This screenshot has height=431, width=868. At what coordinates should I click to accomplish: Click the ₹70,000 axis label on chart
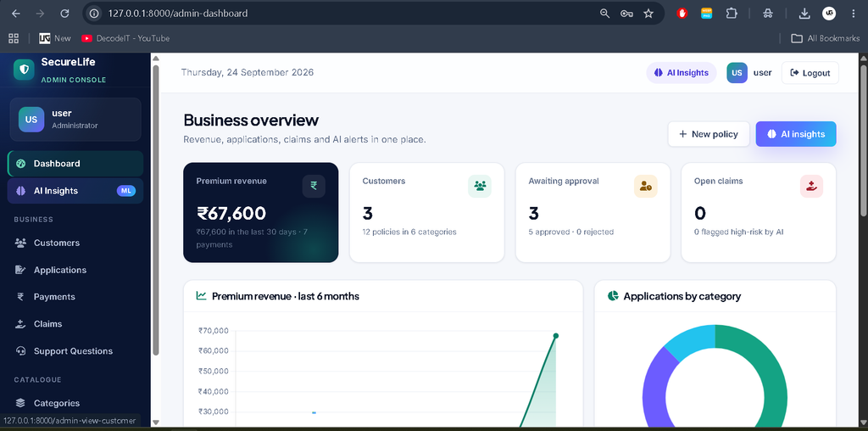pyautogui.click(x=213, y=331)
